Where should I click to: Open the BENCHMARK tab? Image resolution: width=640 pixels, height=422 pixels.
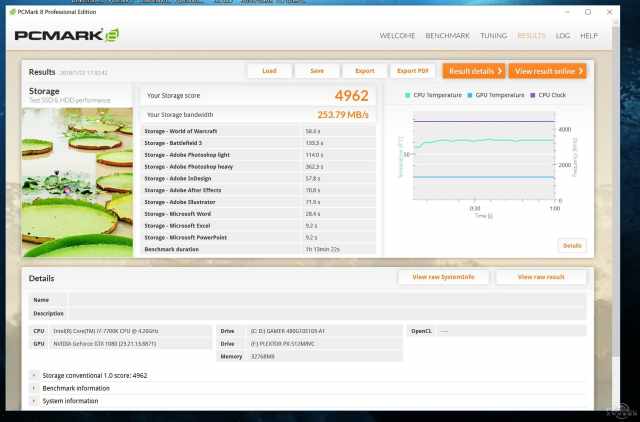tap(447, 36)
